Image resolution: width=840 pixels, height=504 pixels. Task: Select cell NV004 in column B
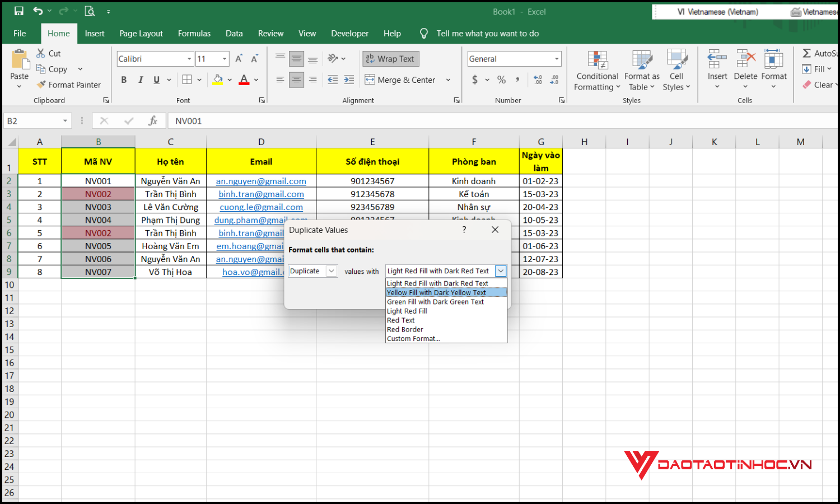[98, 220]
